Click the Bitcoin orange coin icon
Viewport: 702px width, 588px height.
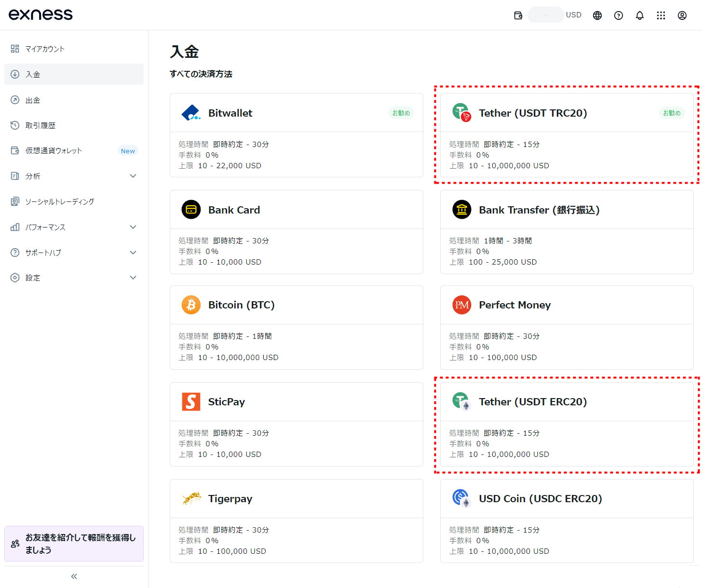191,305
